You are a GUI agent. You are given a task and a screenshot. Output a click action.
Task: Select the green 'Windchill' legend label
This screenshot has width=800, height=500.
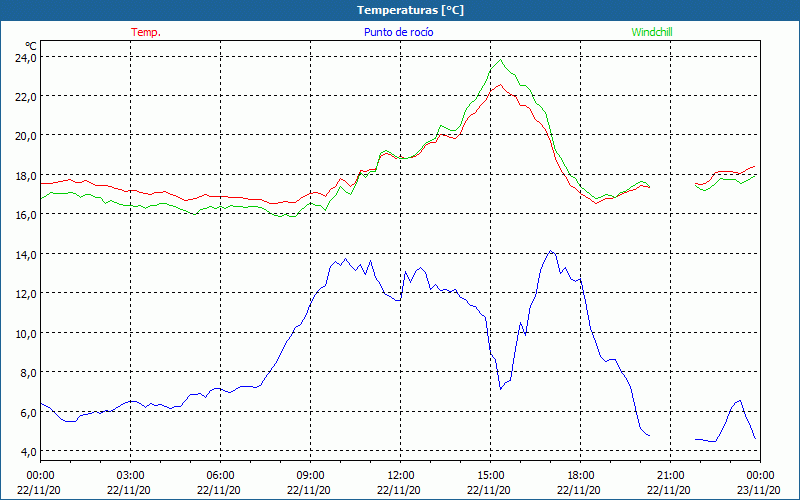[652, 32]
